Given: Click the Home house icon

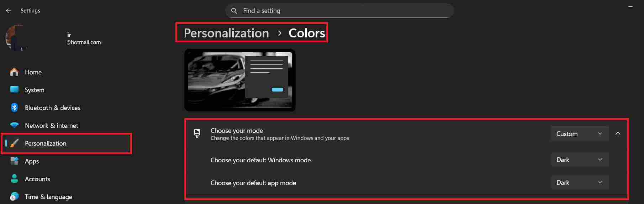Looking at the screenshot, I should 14,72.
